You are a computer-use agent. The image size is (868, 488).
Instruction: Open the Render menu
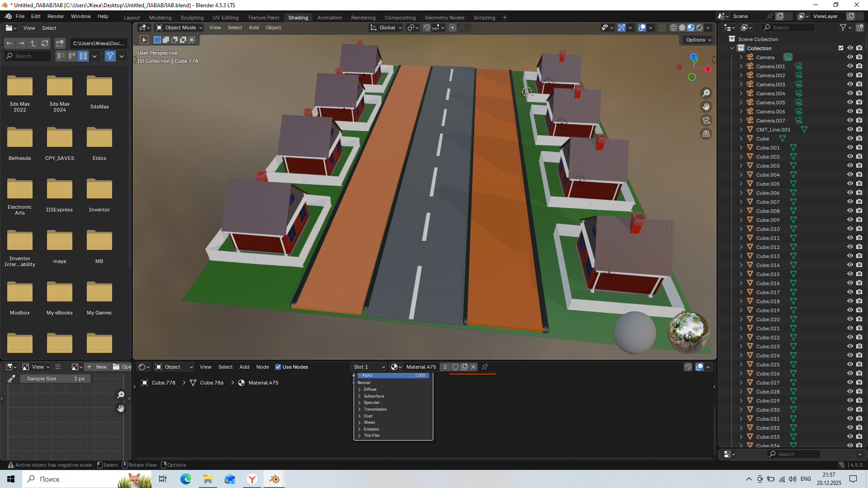pyautogui.click(x=56, y=16)
